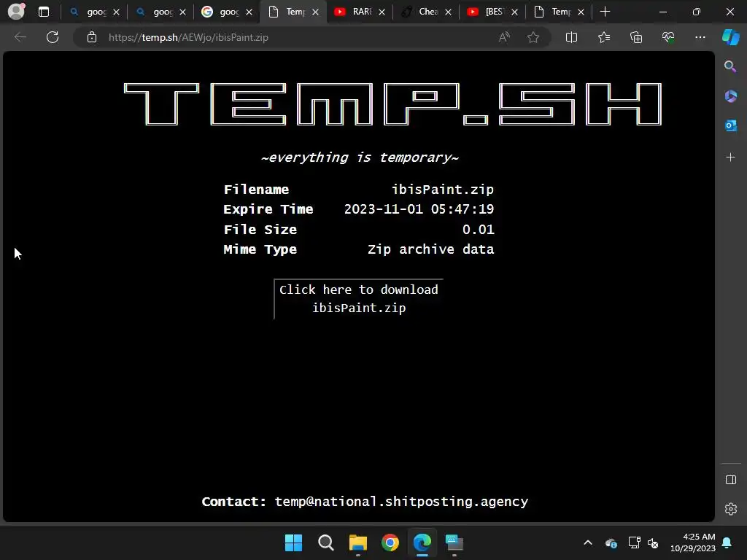The height and width of the screenshot is (560, 747).
Task: Open Settings and more ellipsis menu
Action: click(x=700, y=37)
